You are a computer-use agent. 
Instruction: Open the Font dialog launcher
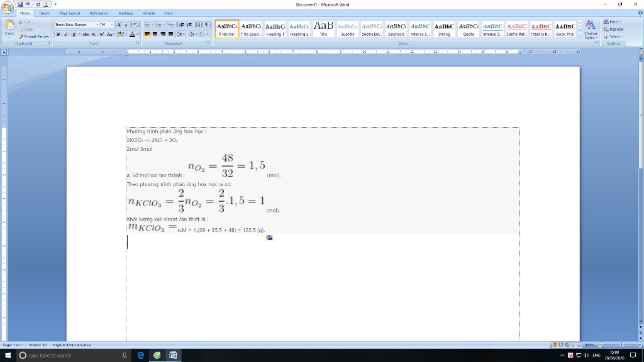(138, 43)
